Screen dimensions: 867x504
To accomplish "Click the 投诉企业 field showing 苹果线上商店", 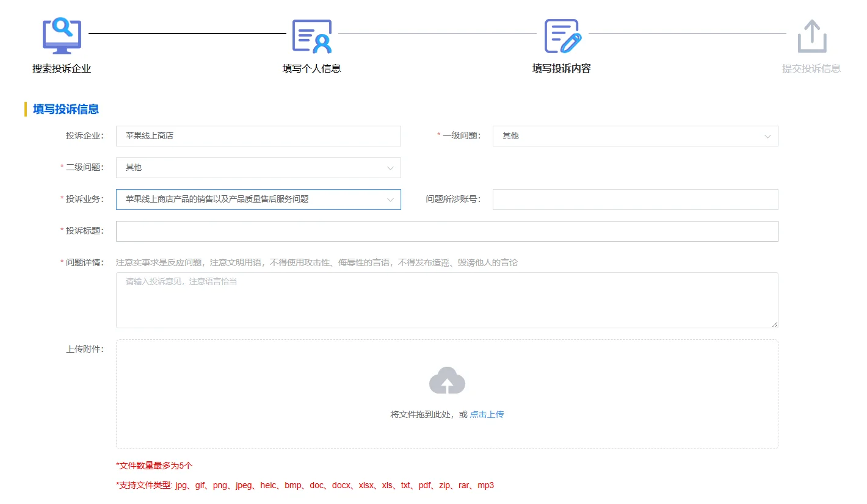I will click(258, 136).
